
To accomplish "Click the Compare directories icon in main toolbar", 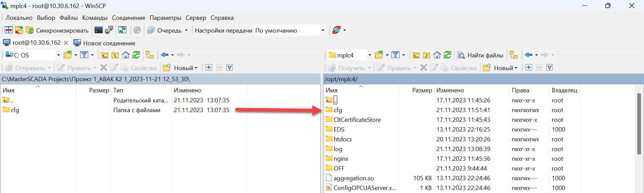I will (9, 30).
